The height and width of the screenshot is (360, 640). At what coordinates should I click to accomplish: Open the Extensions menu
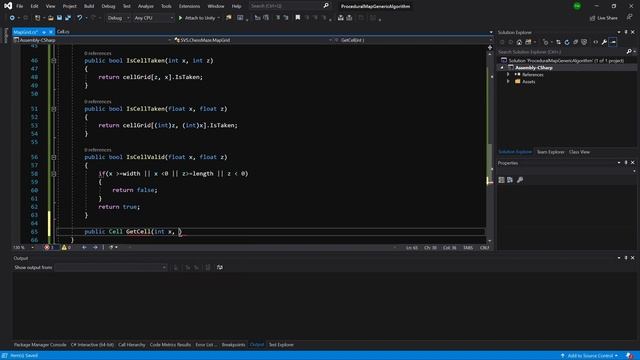point(189,6)
